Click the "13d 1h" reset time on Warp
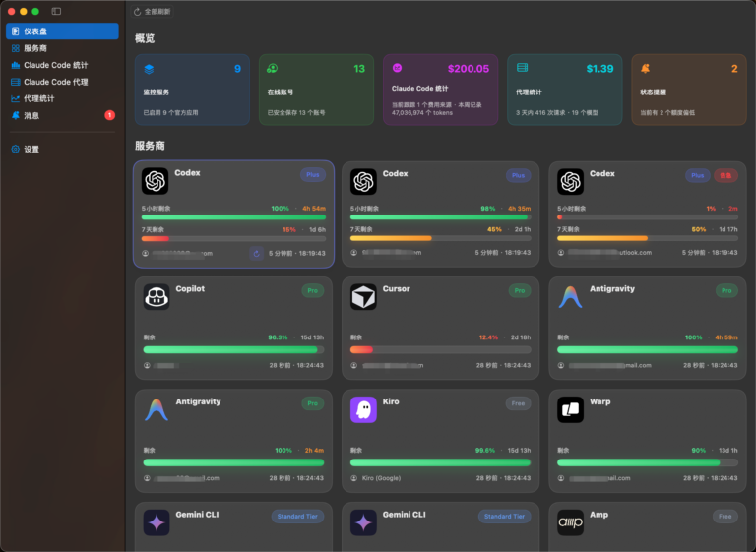 pyautogui.click(x=728, y=451)
